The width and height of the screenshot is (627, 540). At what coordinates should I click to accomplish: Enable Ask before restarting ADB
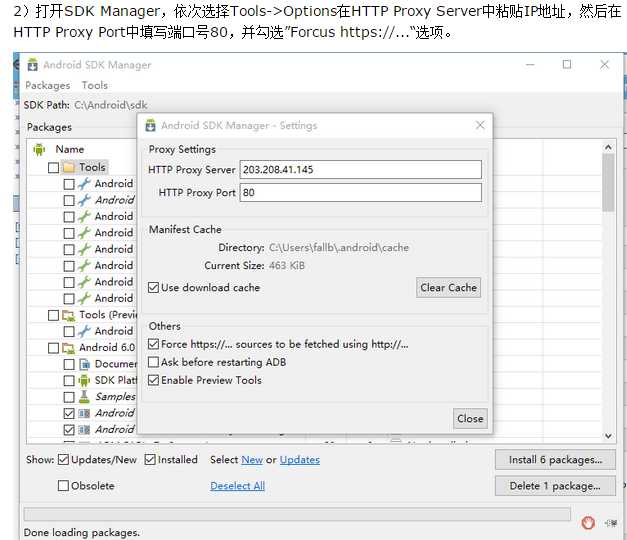coord(154,362)
